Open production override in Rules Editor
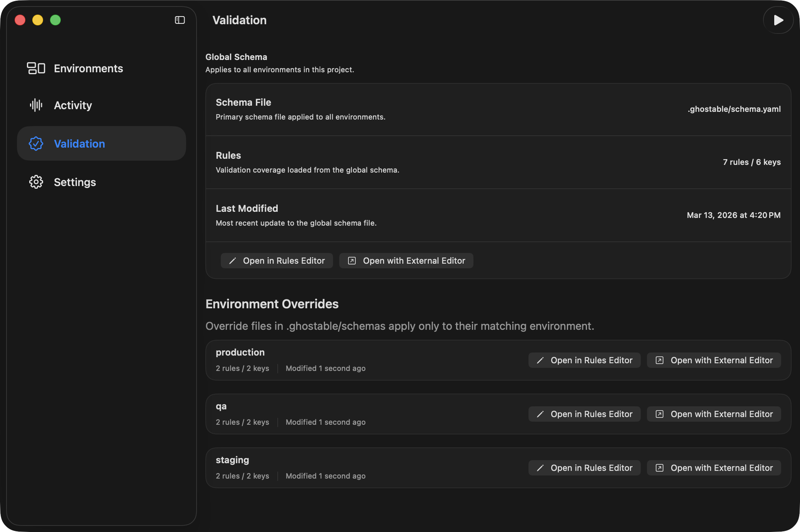Image resolution: width=800 pixels, height=532 pixels. [584, 360]
